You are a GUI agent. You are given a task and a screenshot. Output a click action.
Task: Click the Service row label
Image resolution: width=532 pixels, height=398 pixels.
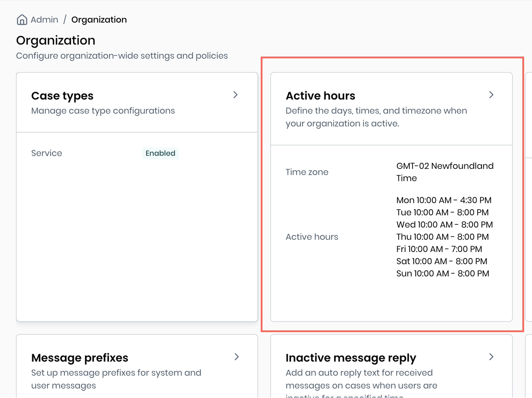47,153
